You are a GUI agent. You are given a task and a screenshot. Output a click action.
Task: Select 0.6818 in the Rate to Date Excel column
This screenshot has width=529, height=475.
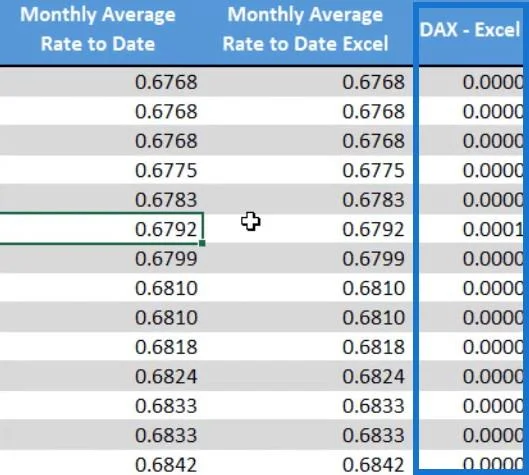coord(373,347)
